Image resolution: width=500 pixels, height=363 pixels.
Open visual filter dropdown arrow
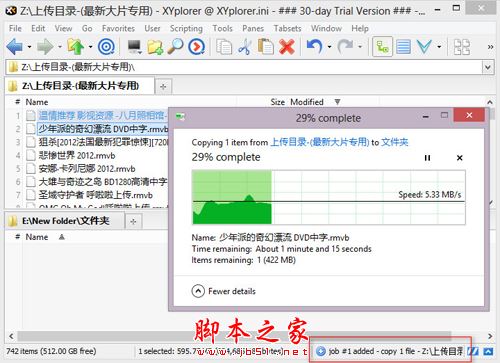439,47
